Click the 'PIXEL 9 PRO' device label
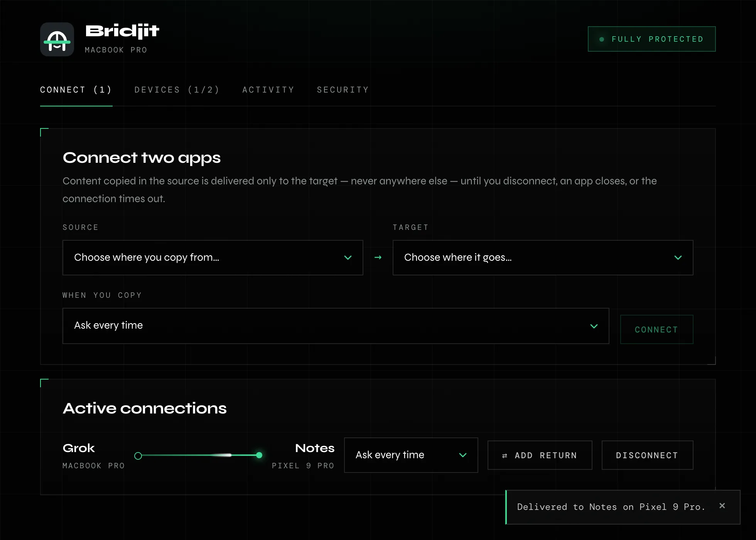 (303, 466)
